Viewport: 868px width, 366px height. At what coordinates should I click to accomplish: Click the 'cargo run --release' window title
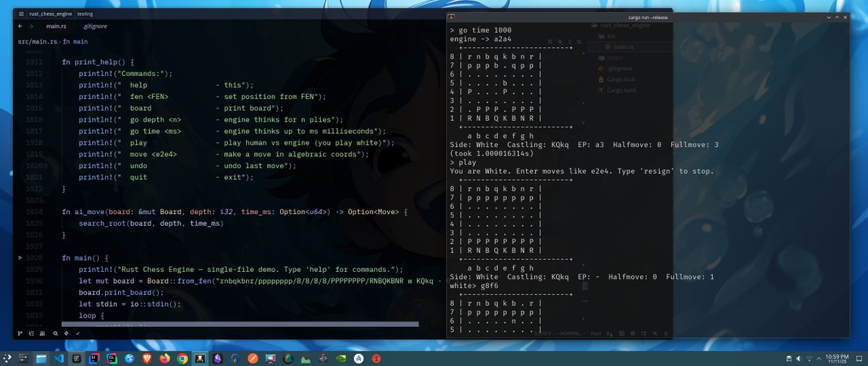click(x=648, y=17)
